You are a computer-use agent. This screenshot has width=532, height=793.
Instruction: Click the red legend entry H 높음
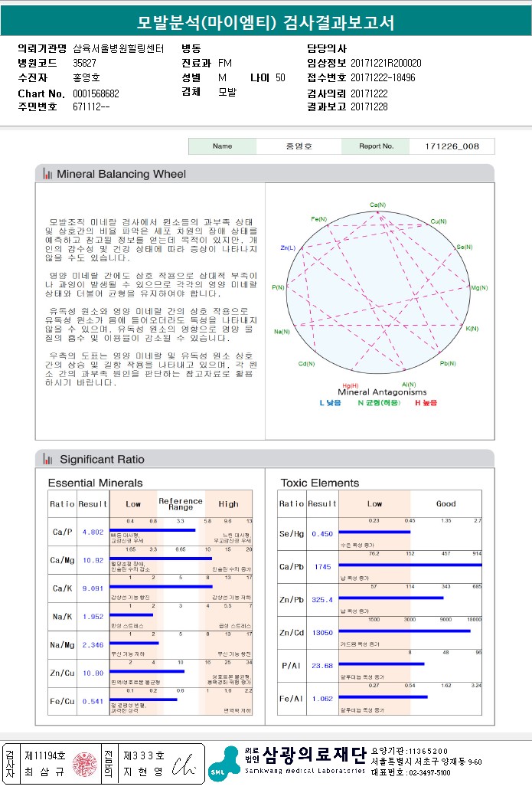426,403
